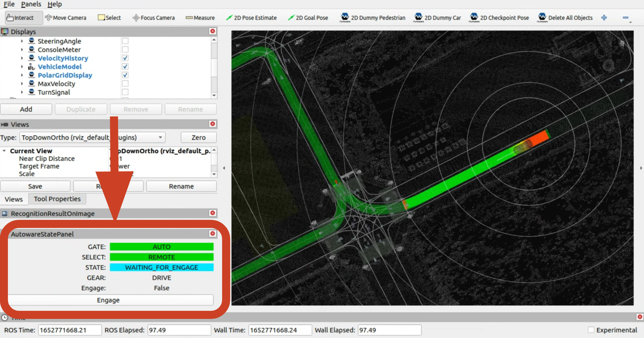Viewport: 644px width, 338px height.
Task: Select the 2D Pose Estimate tool
Action: [251, 18]
